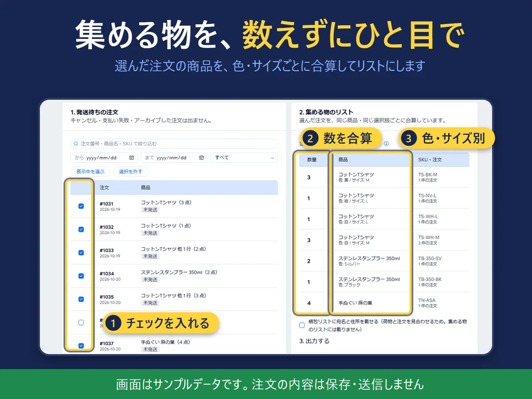Click コットンTシャツ 他 1 行（3 点） text
The width and height of the screenshot is (532, 399).
click(174, 295)
